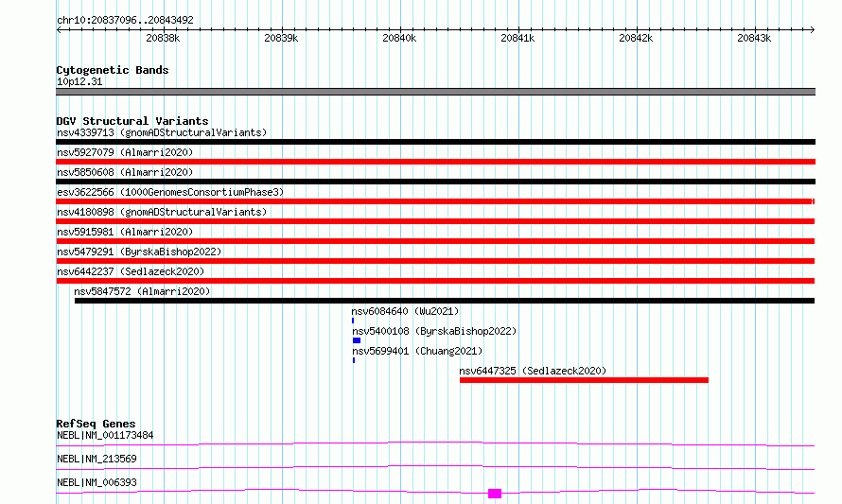Click the magenta exon block of NEBL|NM_006393
Screen dimensions: 842x504
pos(495,494)
